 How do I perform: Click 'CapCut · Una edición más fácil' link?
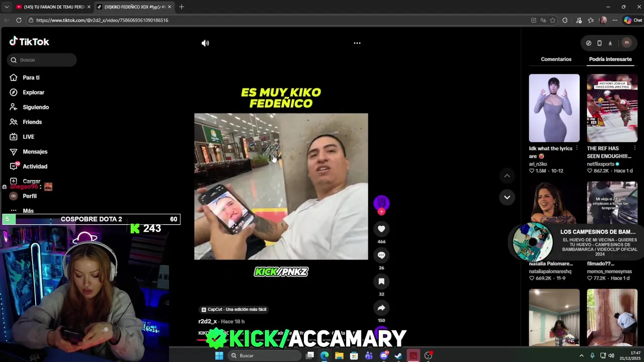(x=233, y=310)
